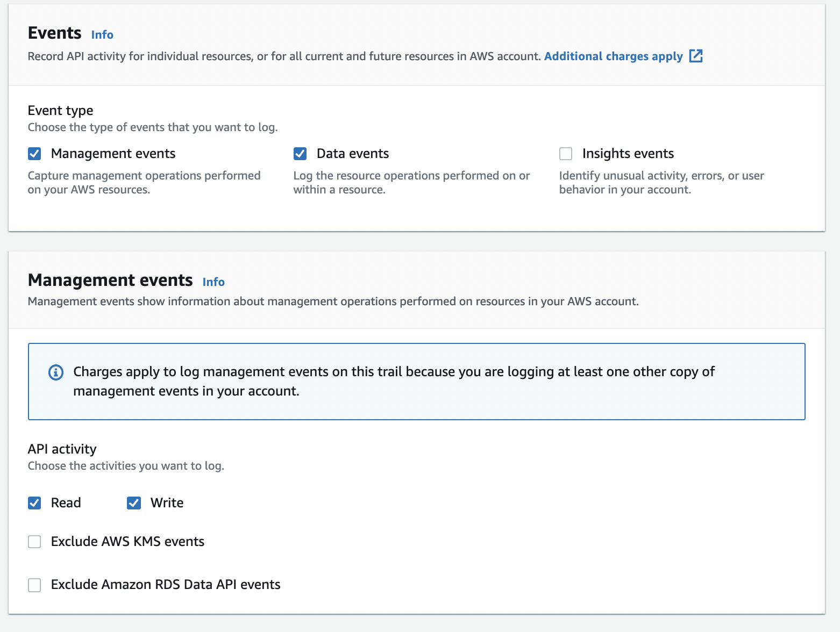Click the checked Write checkbox icon
Viewport: 840px width, 632px height.
click(133, 503)
